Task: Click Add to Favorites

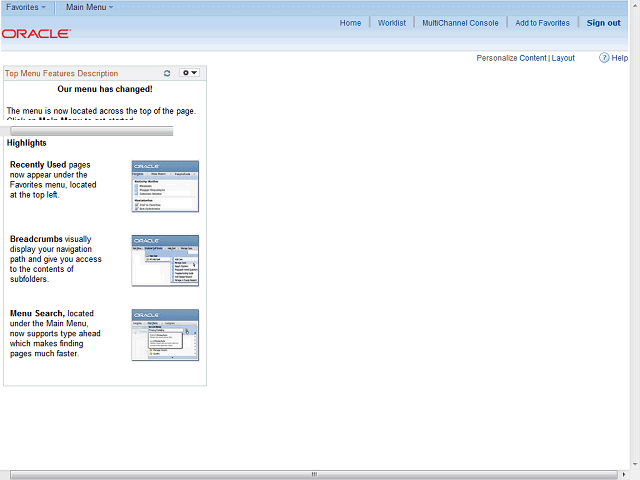Action: (542, 23)
